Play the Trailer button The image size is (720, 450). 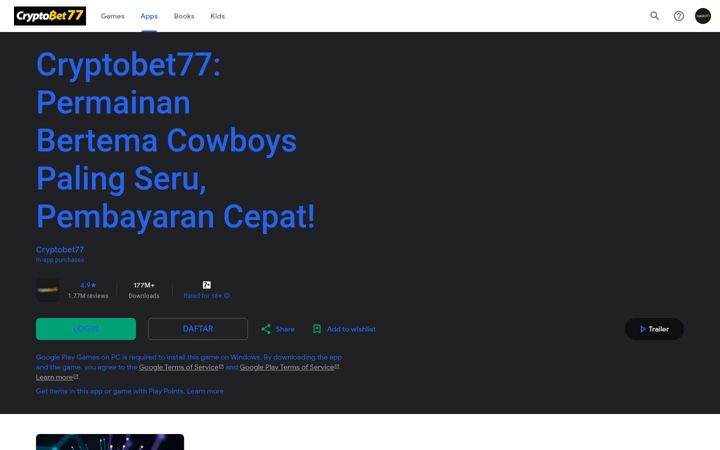coord(654,329)
